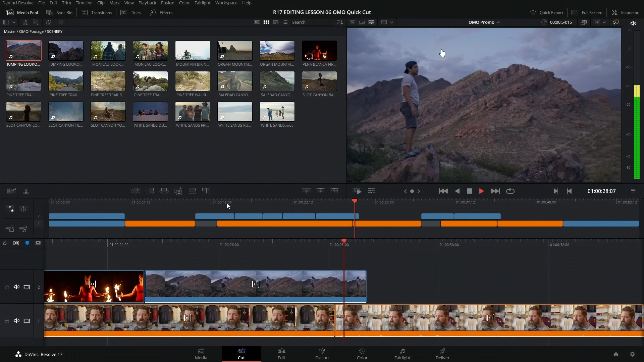
Task: Expand the viewer display options chevron
Action: pos(392,22)
